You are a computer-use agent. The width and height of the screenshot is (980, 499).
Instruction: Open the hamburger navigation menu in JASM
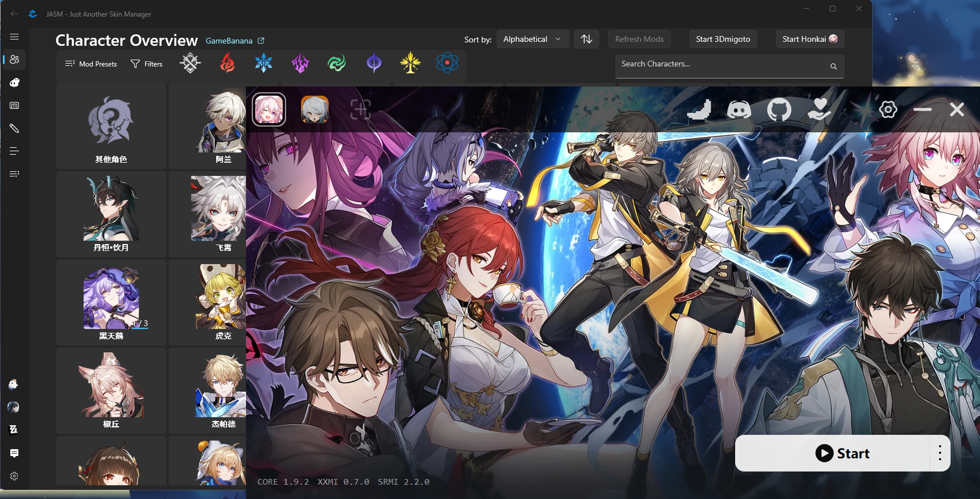pos(14,37)
